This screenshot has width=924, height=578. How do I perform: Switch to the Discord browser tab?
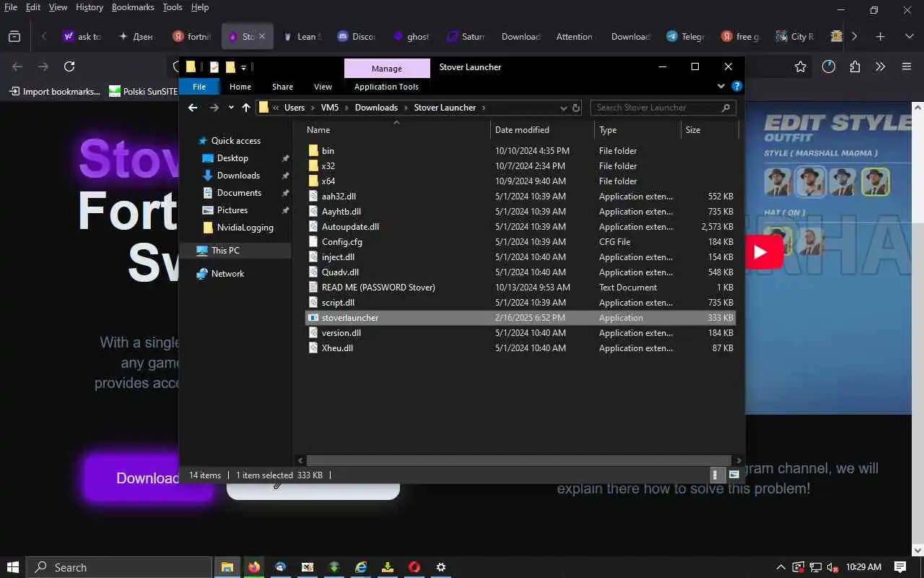tap(356, 36)
